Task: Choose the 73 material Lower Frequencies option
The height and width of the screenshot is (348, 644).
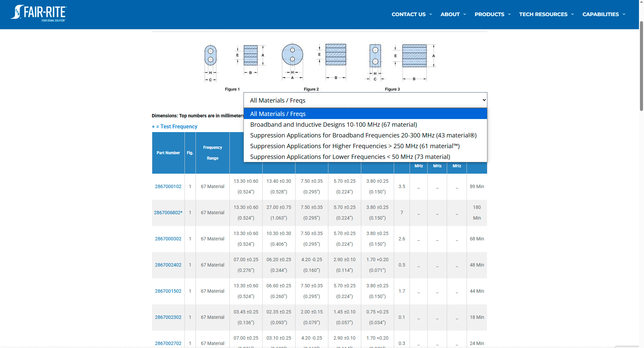Action: tap(350, 157)
